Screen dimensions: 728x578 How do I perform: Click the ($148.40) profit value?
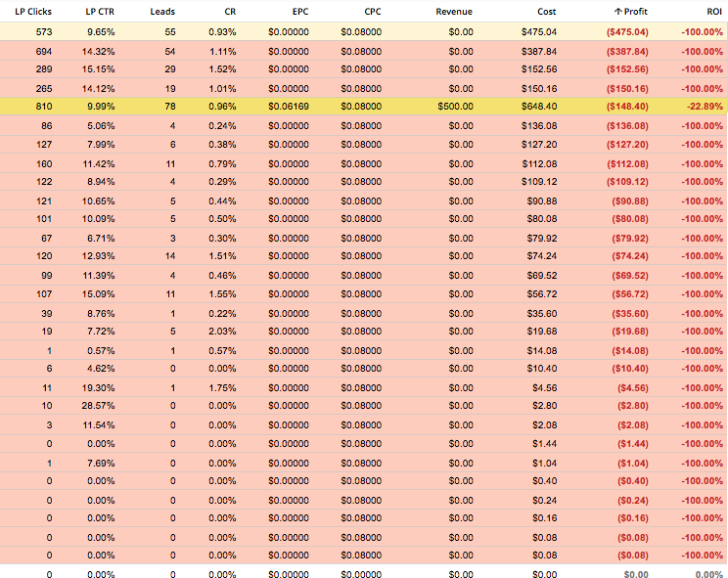pyautogui.click(x=627, y=107)
